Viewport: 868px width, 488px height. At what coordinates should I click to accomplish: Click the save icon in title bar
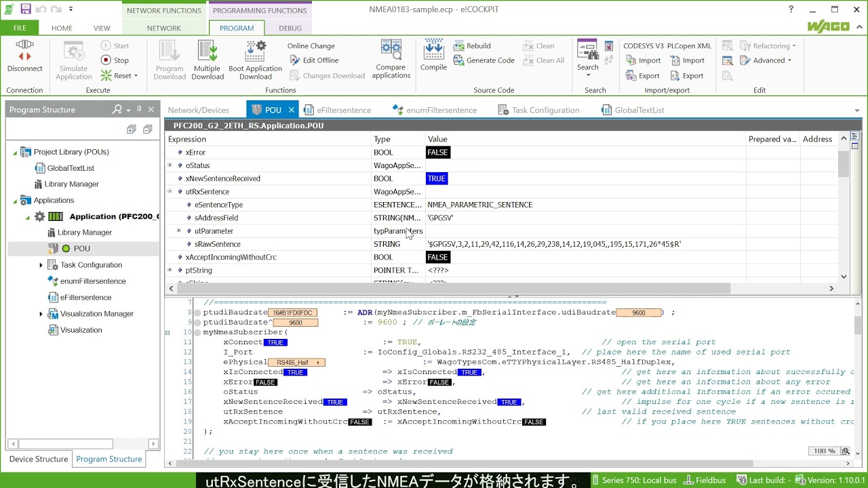point(26,9)
